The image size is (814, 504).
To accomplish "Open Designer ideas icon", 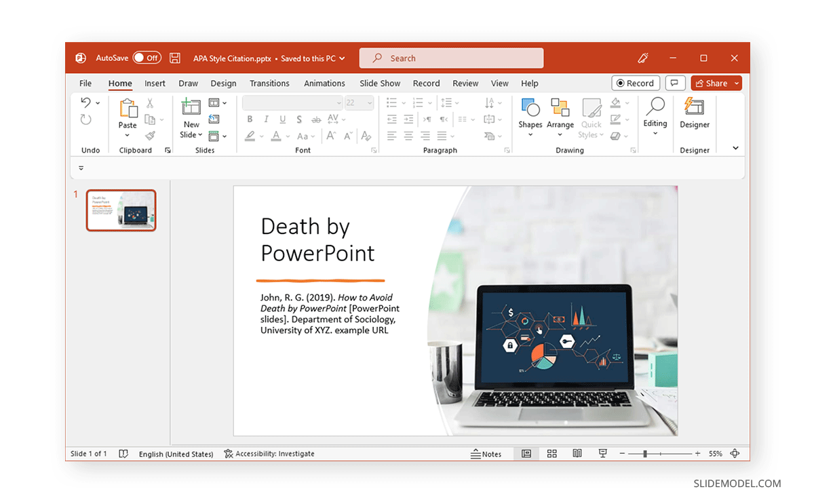I will pyautogui.click(x=694, y=107).
